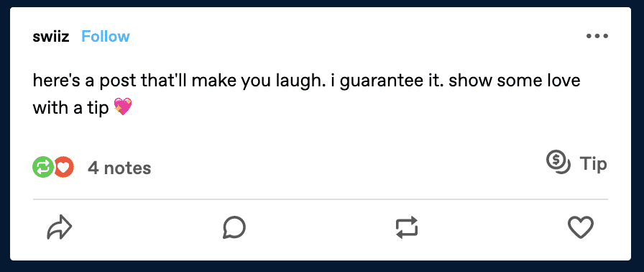
Task: Click the "with a tip" text line
Action: [70, 108]
